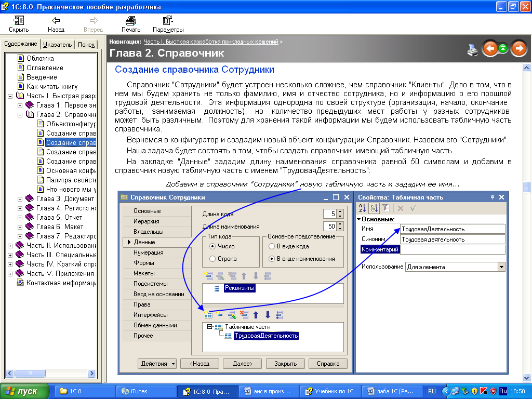This screenshot has height=399, width=532.
Task: Click the Закрыть button
Action: pyautogui.click(x=285, y=364)
